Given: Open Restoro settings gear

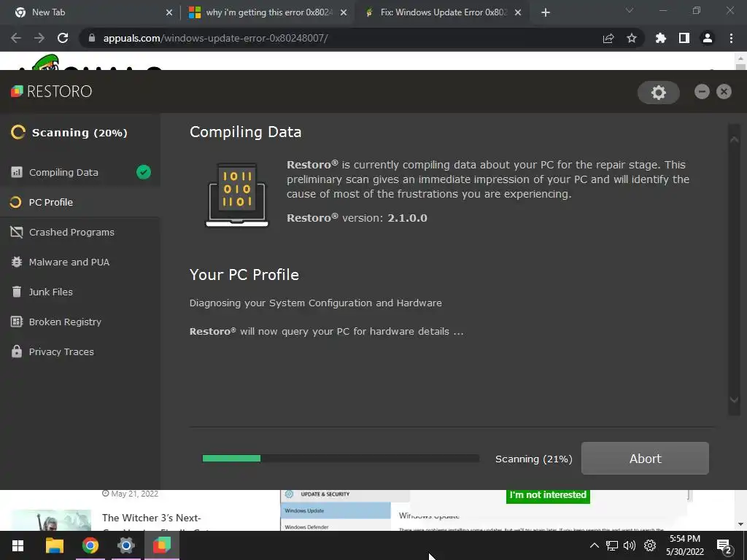Looking at the screenshot, I should (659, 93).
